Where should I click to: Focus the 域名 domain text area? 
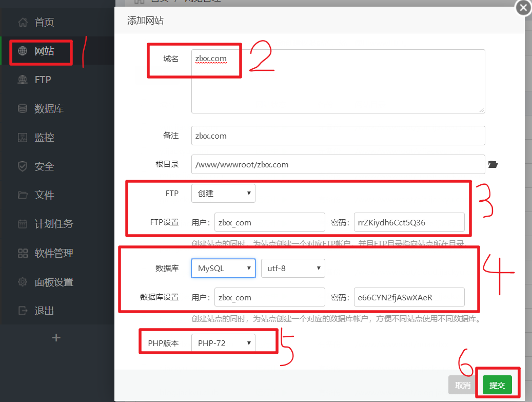tap(338, 82)
